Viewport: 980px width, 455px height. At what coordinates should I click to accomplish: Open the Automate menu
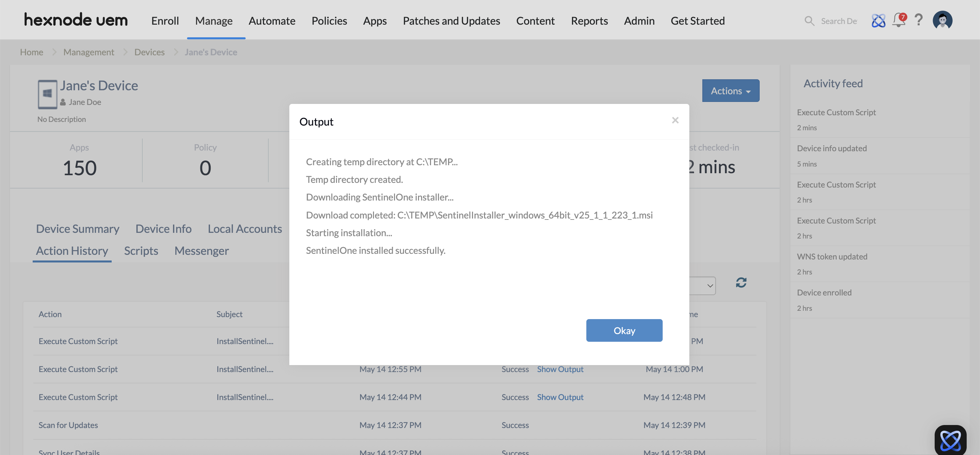pos(272,21)
